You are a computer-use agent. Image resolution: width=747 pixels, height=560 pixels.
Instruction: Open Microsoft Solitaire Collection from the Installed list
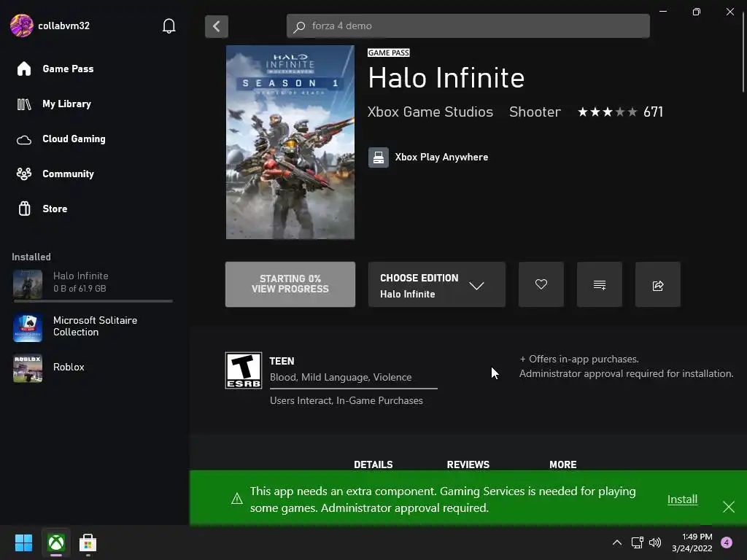pyautogui.click(x=93, y=327)
